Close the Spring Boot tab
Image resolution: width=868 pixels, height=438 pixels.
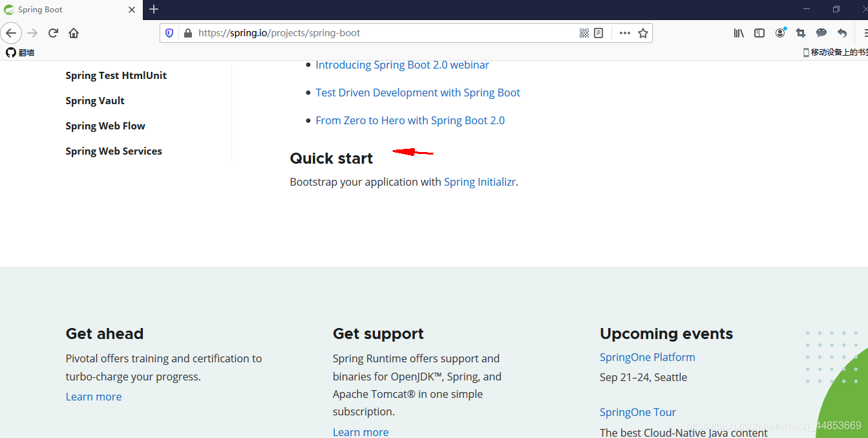coord(132,10)
